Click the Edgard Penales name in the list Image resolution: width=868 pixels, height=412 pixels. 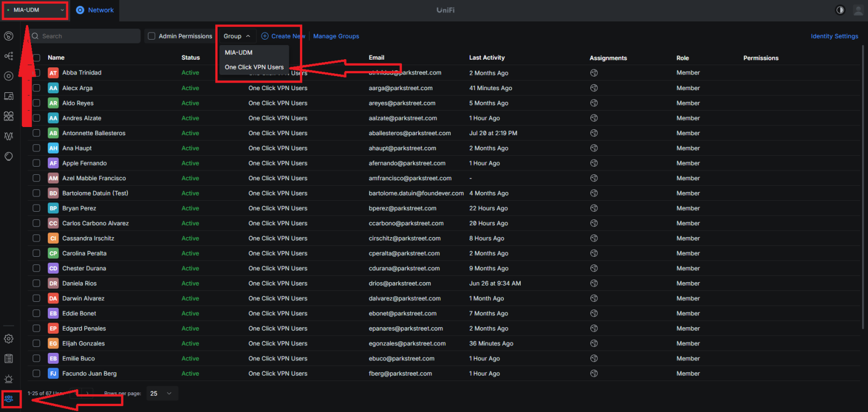click(84, 328)
